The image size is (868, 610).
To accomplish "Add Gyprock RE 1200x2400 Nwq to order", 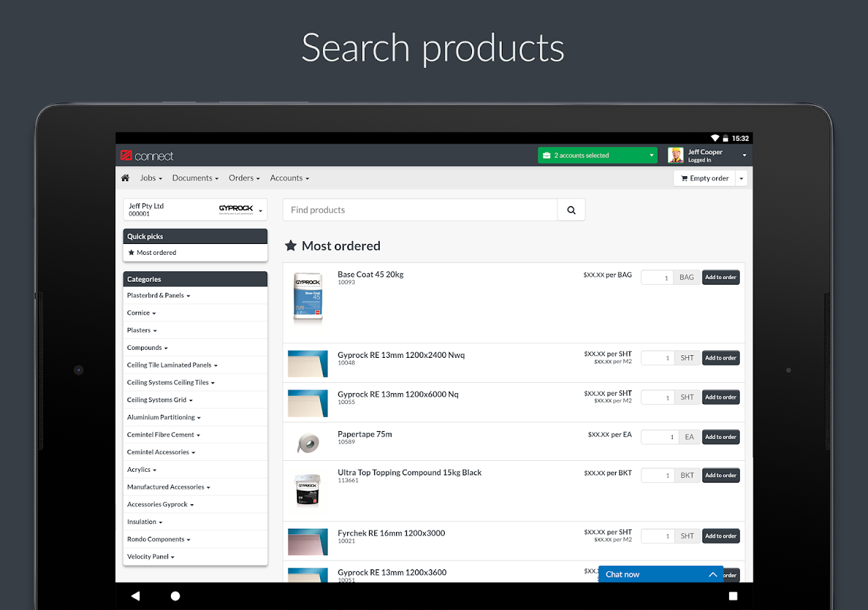I will [720, 358].
